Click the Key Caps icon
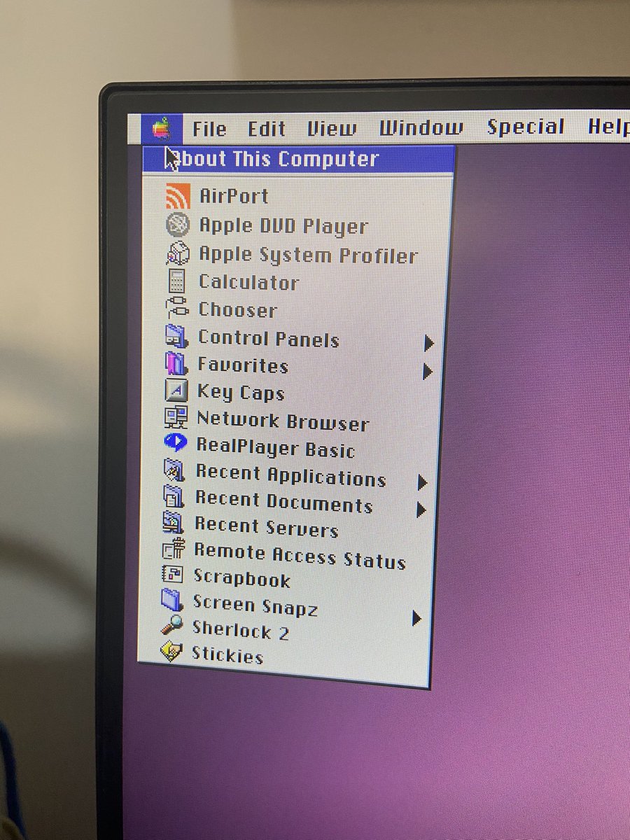Image resolution: width=630 pixels, height=840 pixels. click(176, 391)
